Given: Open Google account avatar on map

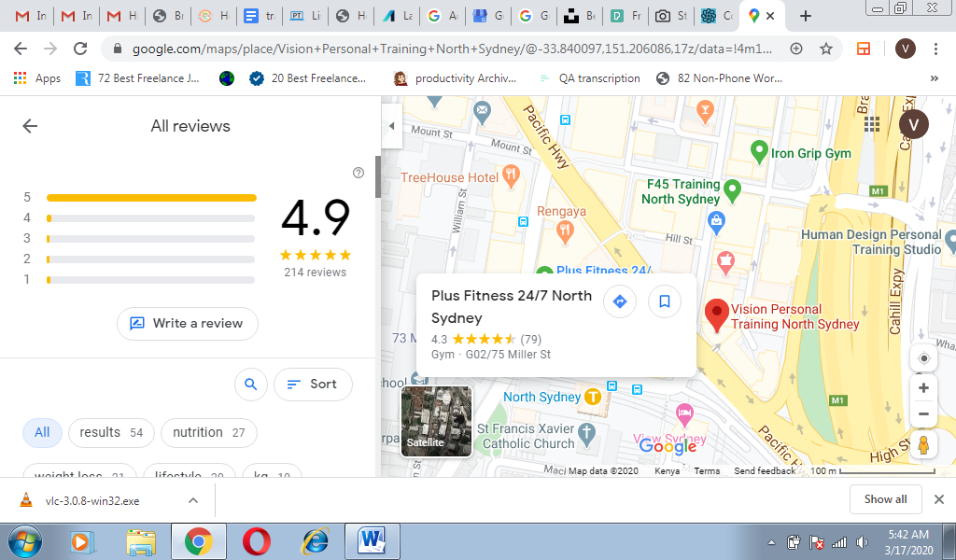Looking at the screenshot, I should pos(913,125).
